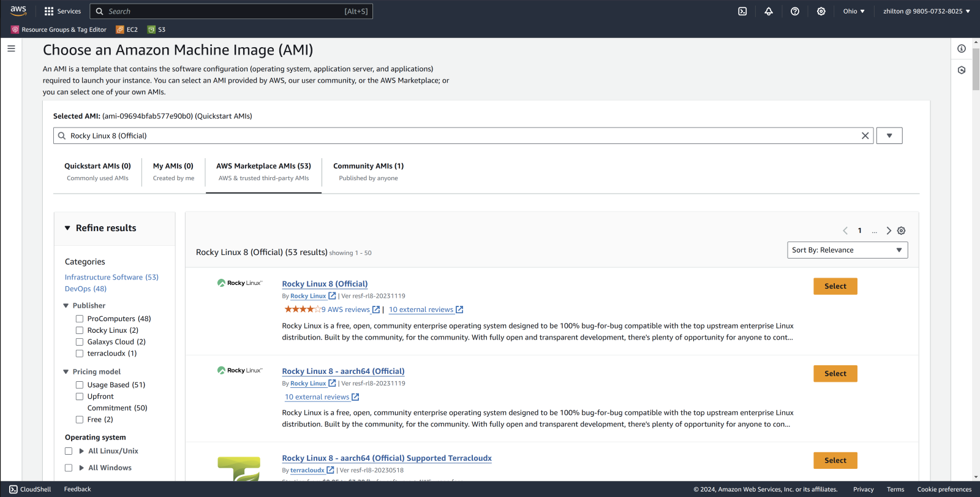Click the AWS logo home icon
Viewport: 980px width, 497px height.
click(x=18, y=10)
